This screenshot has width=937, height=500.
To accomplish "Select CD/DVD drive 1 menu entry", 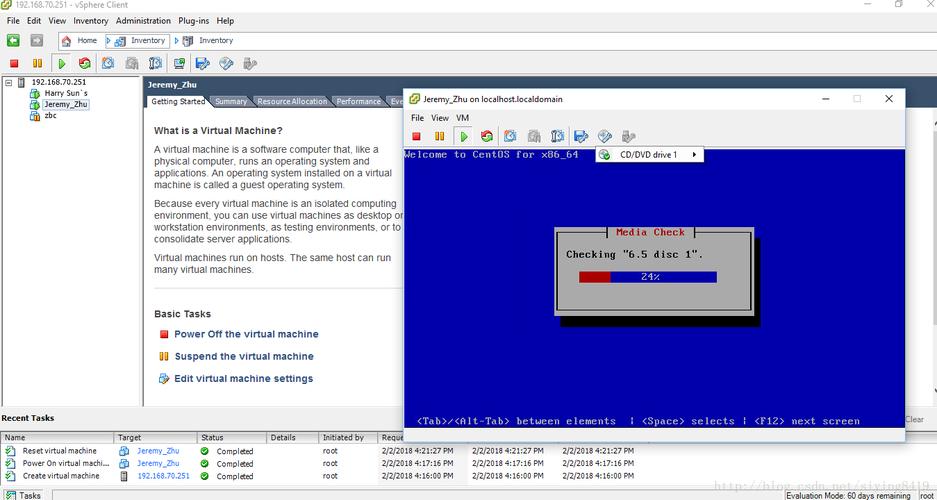I will click(x=650, y=155).
